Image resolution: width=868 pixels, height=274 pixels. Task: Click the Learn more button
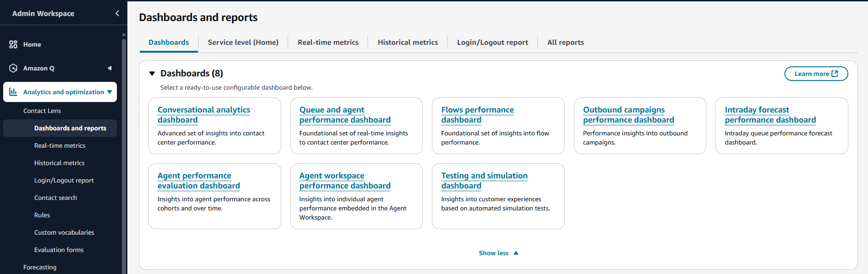811,74
